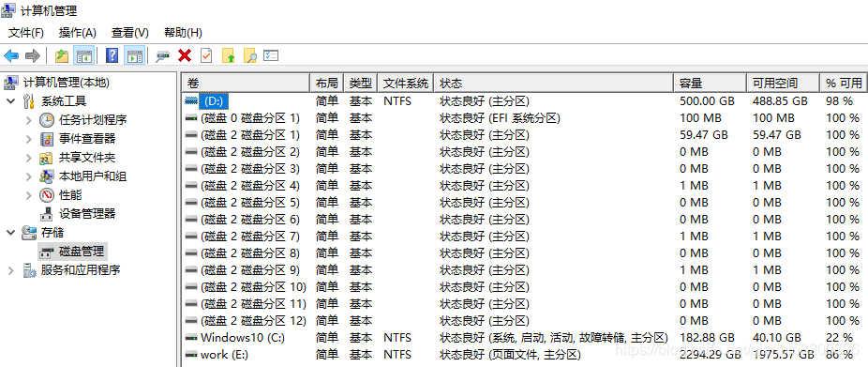Screen dimensions: 868x367
Task: Click the Shared Folders icon in tree
Action: [x=47, y=158]
